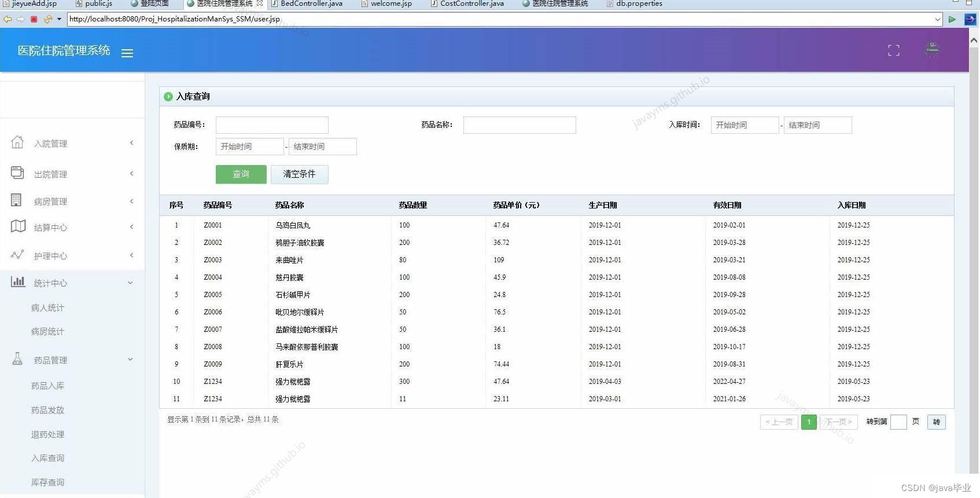This screenshot has height=498, width=980.
Task: Click the green go/run arrow icon
Action: [x=952, y=19]
